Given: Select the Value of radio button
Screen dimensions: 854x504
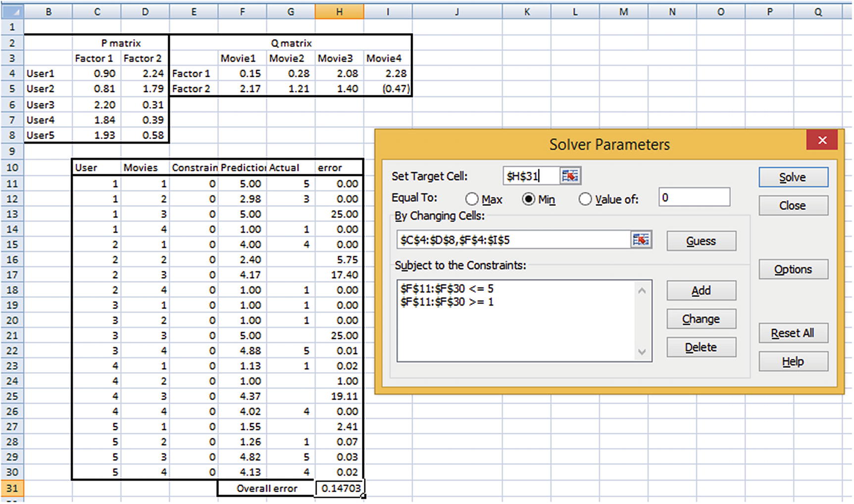Looking at the screenshot, I should 585,200.
